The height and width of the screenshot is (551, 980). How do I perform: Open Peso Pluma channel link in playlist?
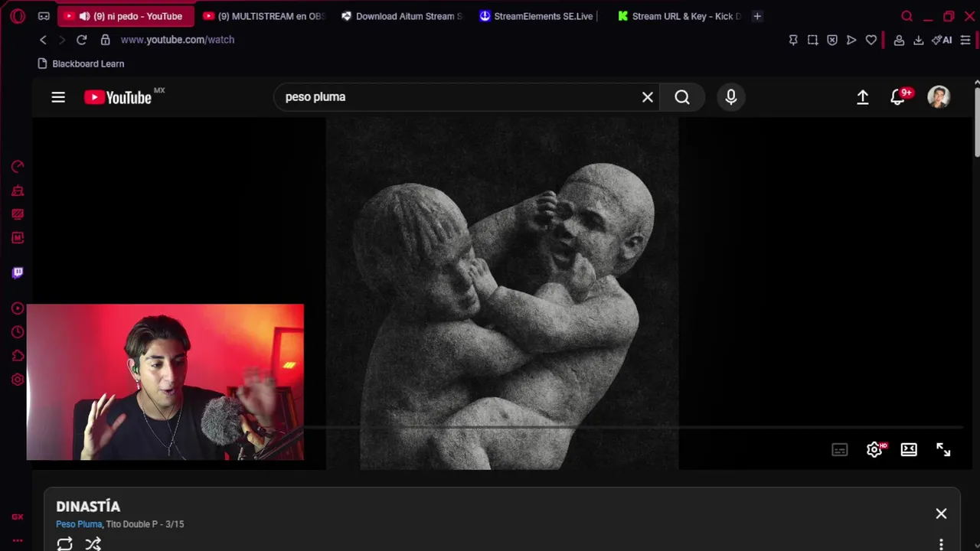pyautogui.click(x=79, y=524)
